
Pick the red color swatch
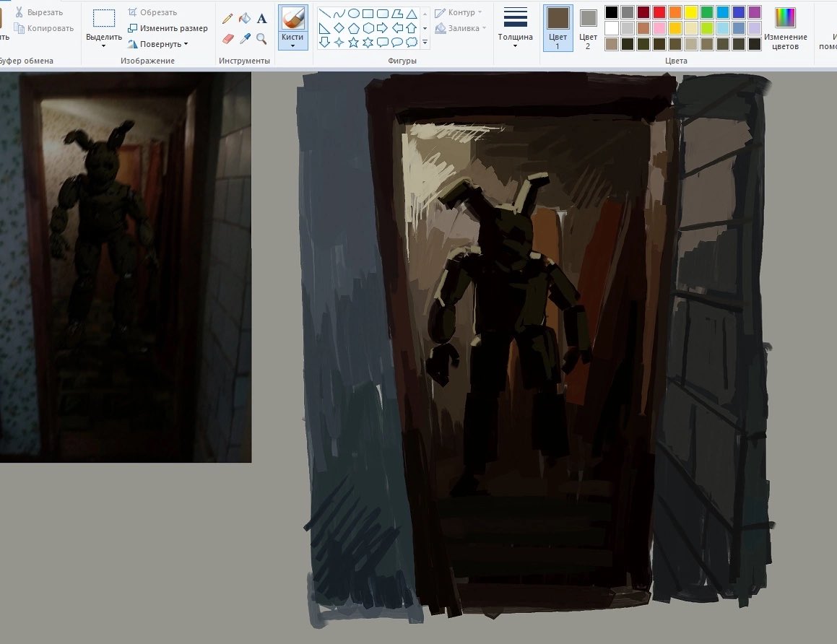click(x=659, y=12)
